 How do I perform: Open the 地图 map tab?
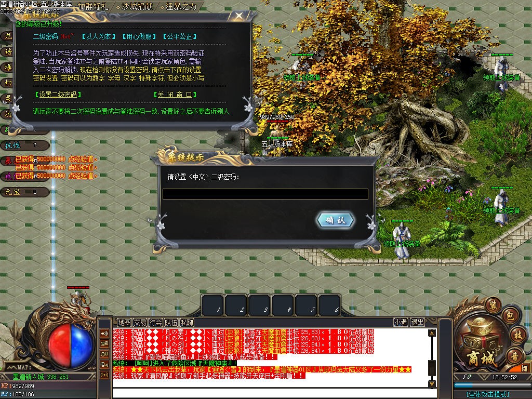124,322
